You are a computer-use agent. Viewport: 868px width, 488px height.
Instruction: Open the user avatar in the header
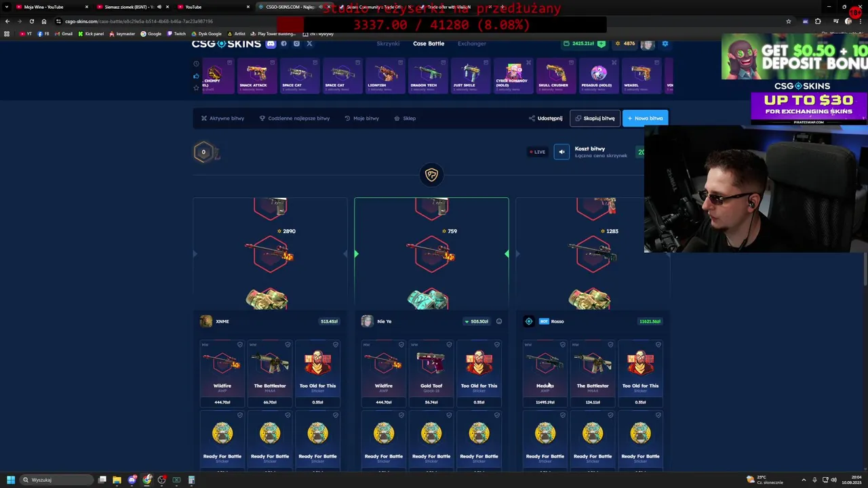pyautogui.click(x=648, y=44)
